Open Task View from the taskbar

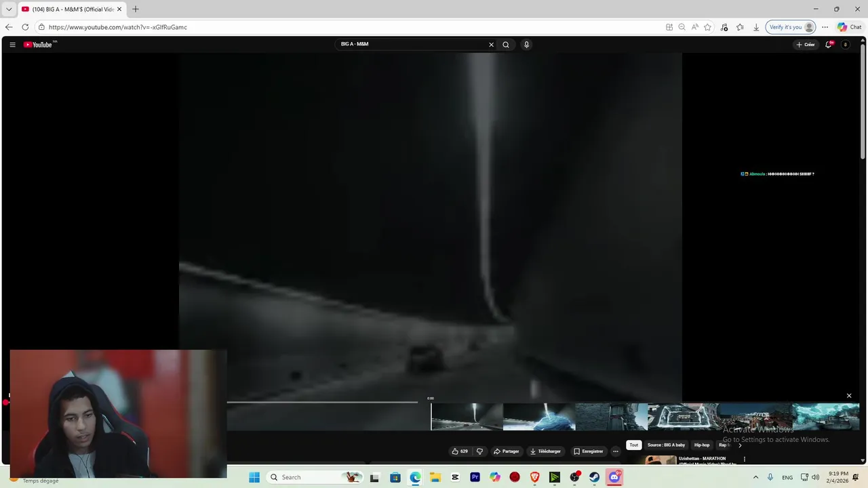tap(374, 477)
